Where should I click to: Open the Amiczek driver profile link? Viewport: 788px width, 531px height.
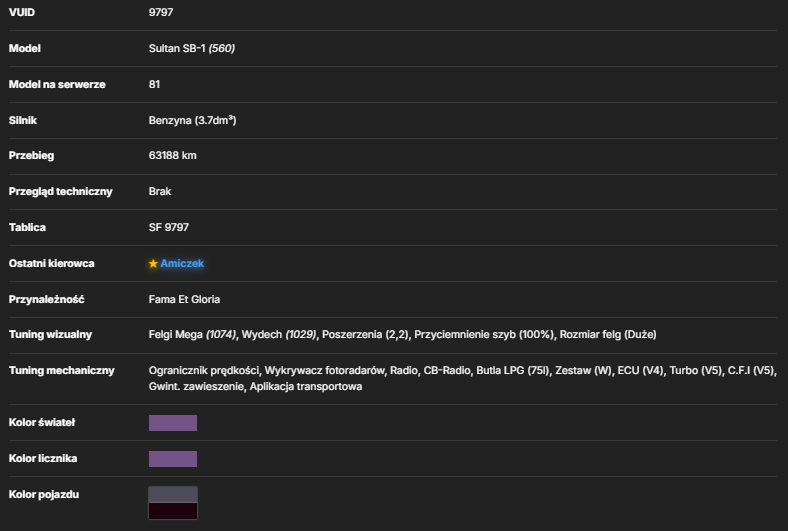pos(182,263)
